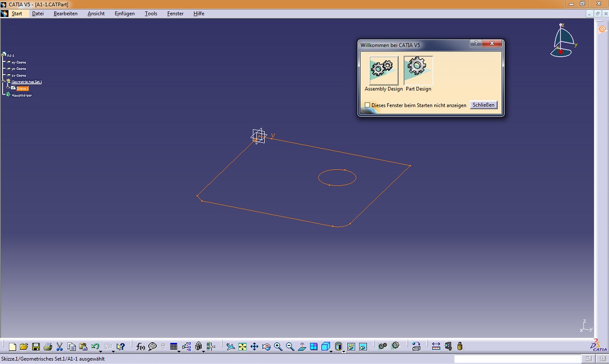Image resolution: width=609 pixels, height=364 pixels.
Task: Paste using the clipboard icon
Action: point(83,346)
